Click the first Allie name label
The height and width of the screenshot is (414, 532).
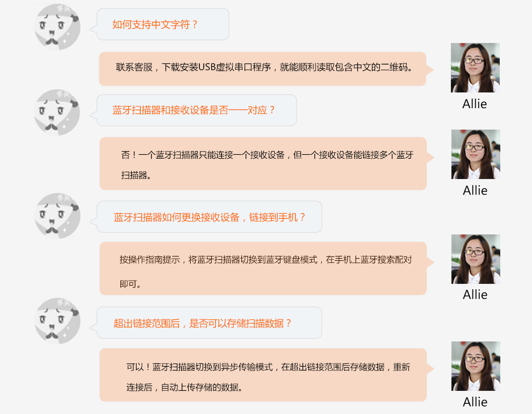[475, 104]
